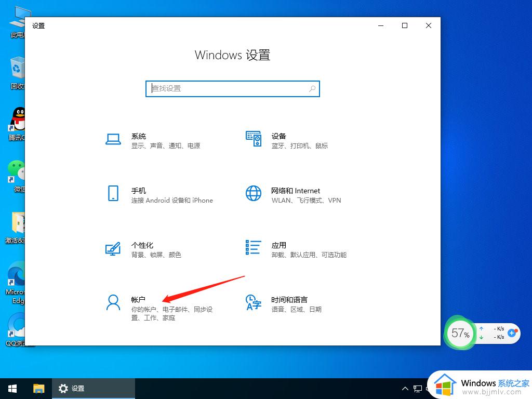
Task: Click the 57% memory accelerator ball
Action: (460, 333)
